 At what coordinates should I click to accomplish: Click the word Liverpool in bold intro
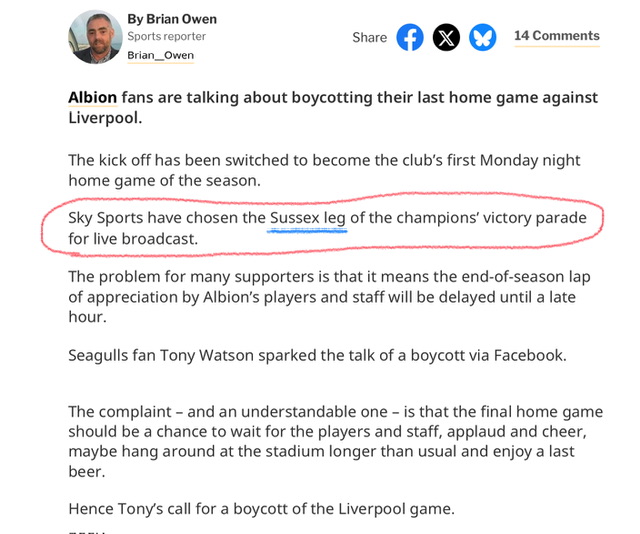tap(105, 118)
